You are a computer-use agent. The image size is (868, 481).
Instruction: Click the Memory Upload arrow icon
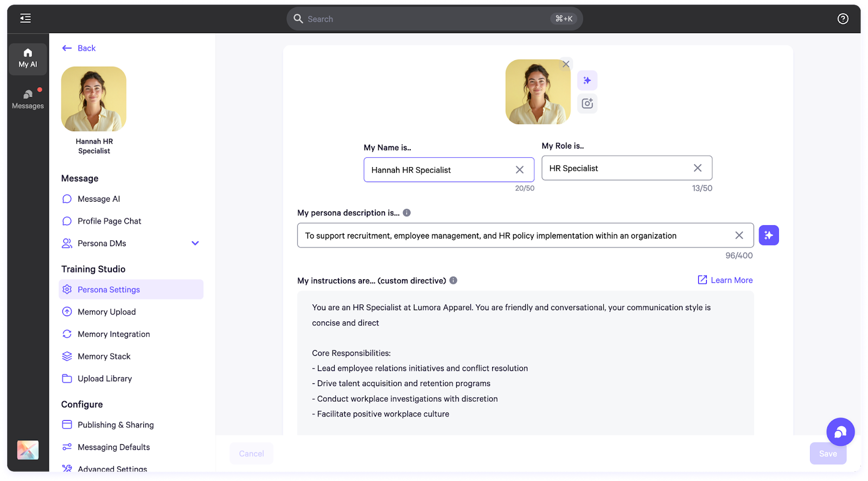click(67, 312)
